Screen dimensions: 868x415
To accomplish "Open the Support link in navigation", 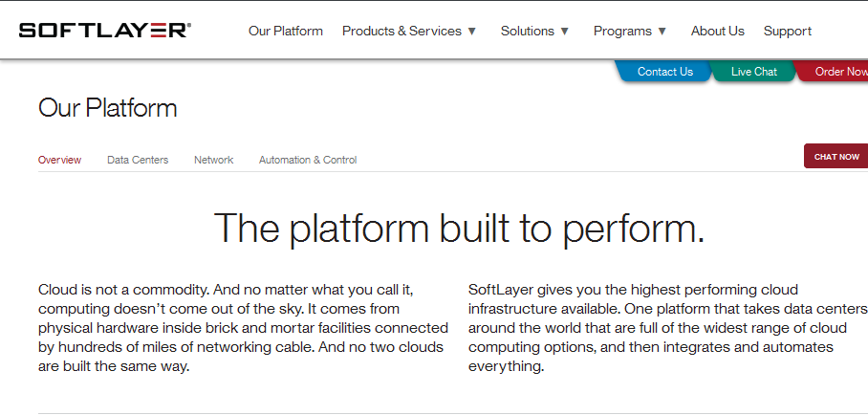I will click(788, 31).
